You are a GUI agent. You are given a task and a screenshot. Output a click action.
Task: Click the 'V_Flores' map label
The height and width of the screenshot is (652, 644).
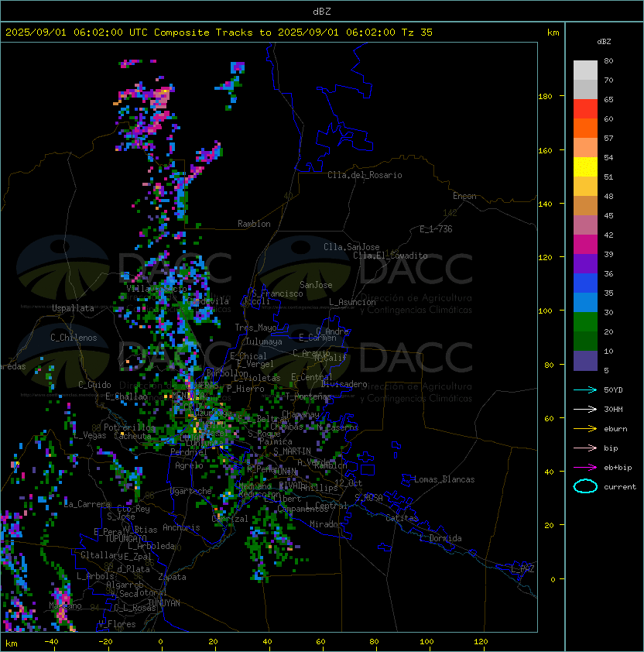point(117,624)
